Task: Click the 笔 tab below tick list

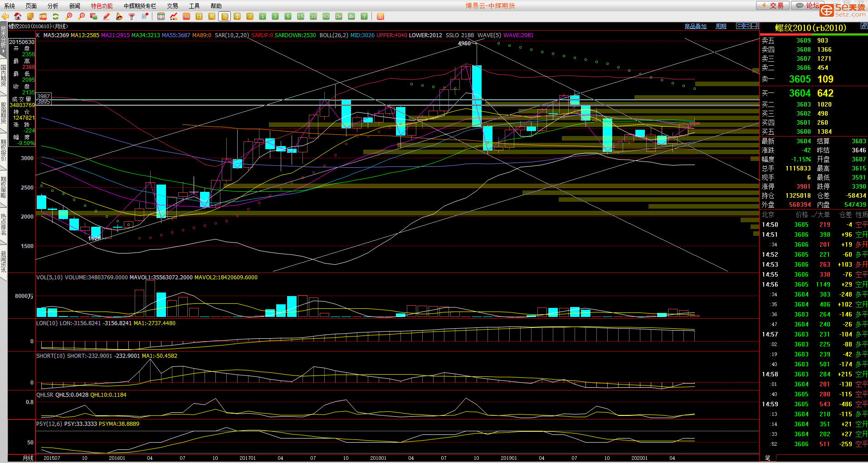Action: [x=767, y=458]
